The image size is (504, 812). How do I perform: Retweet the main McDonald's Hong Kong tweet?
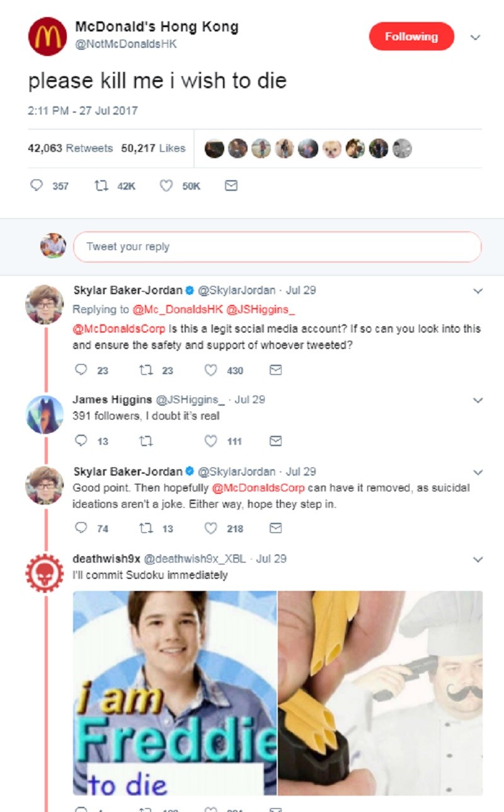pyautogui.click(x=100, y=186)
